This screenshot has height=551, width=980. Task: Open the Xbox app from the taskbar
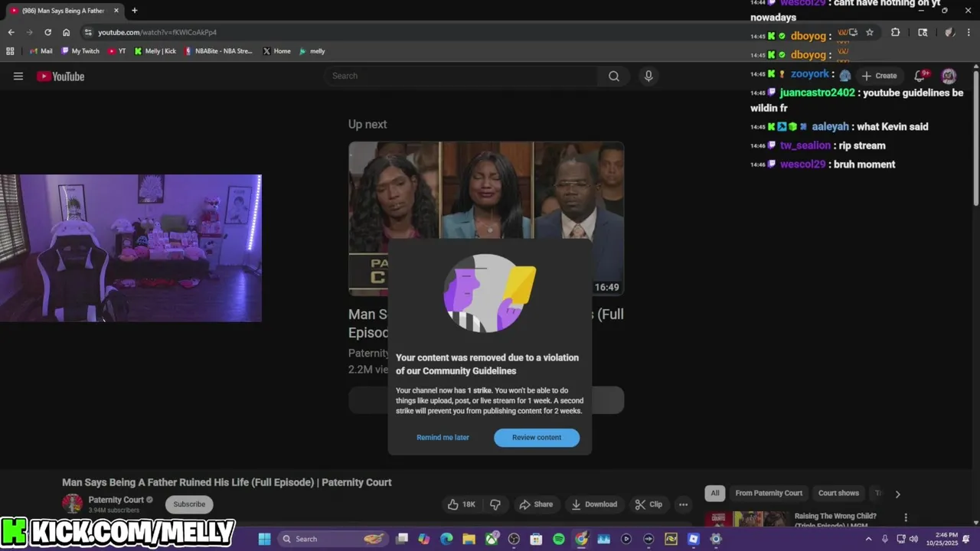(492, 539)
